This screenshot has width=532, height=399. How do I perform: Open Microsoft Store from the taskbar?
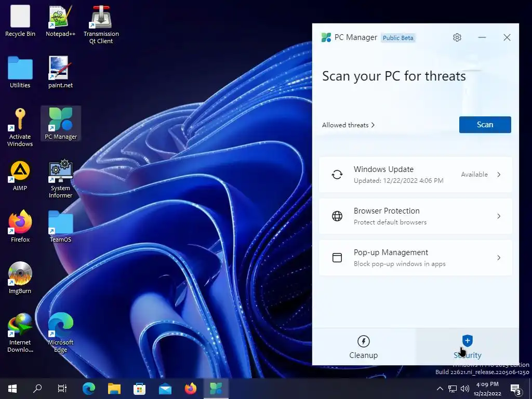[x=139, y=389]
